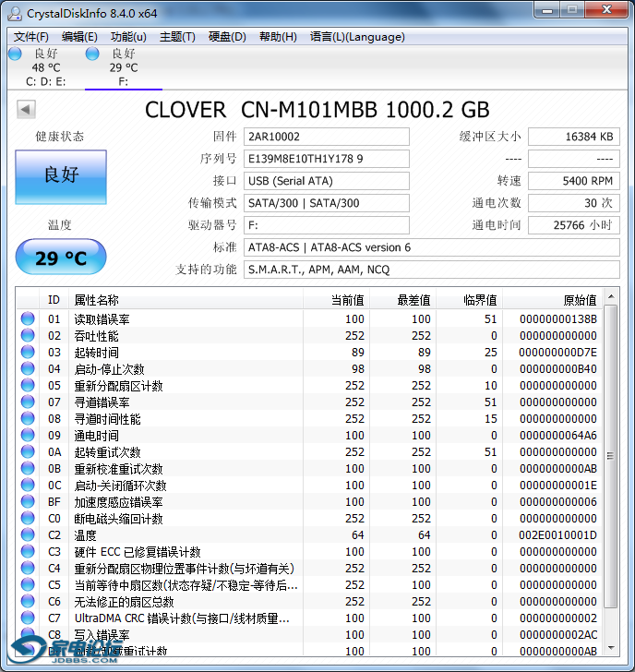Click the disk title CLOVER CN-M101MBB 1000.2 GB

[317, 110]
